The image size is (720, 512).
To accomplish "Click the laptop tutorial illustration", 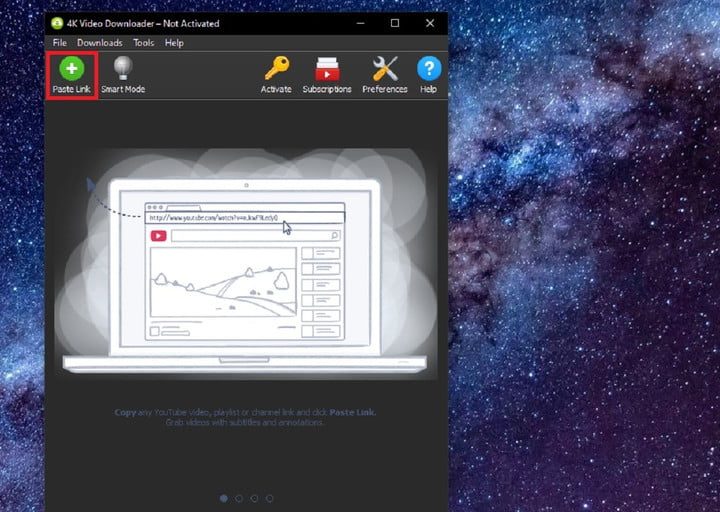I will (x=246, y=264).
